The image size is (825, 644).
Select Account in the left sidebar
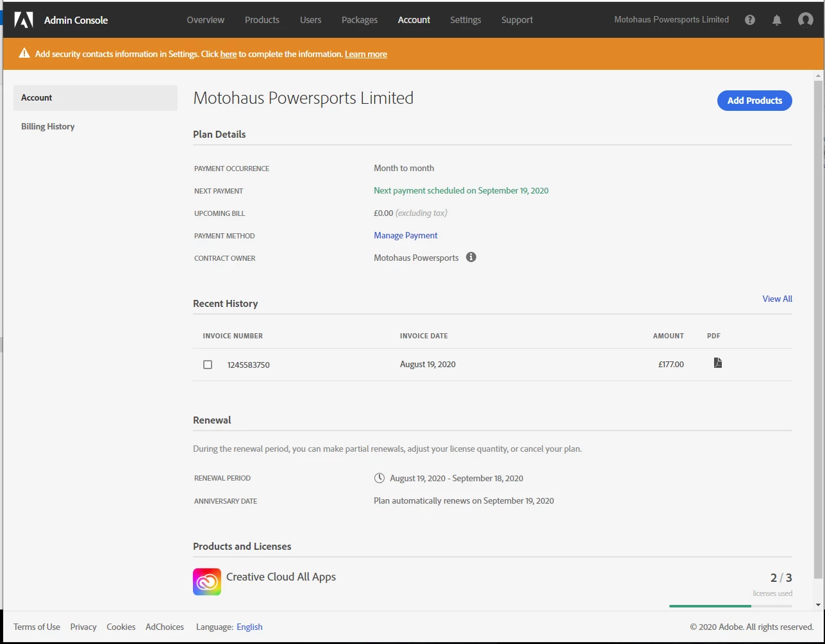[x=96, y=98]
